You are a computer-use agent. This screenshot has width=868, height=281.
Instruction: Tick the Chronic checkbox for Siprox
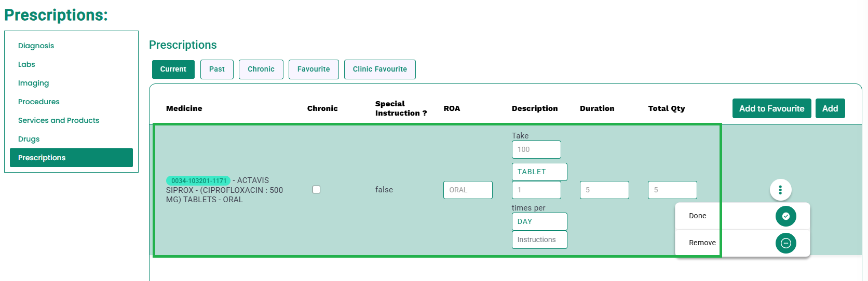(316, 190)
